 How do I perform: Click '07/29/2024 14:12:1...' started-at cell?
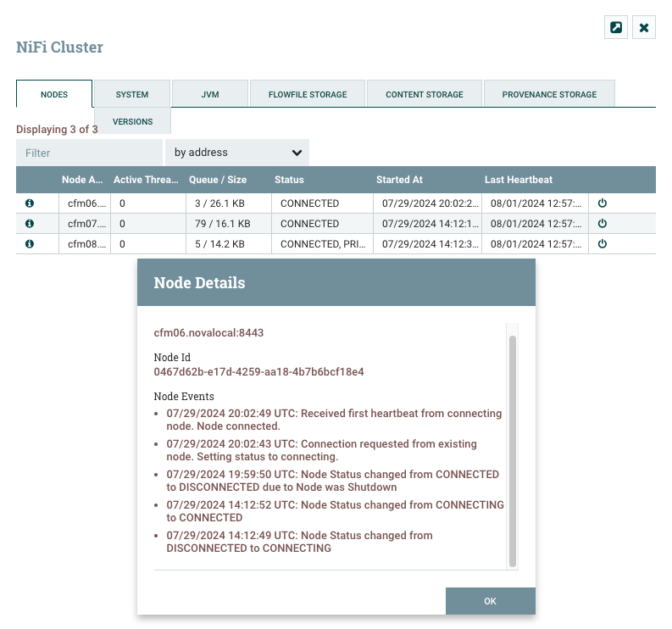(x=427, y=224)
